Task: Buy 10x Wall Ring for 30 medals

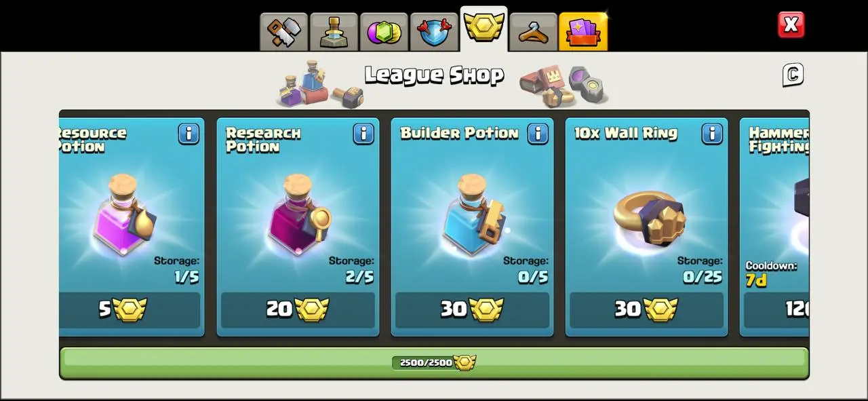Action: tap(646, 310)
